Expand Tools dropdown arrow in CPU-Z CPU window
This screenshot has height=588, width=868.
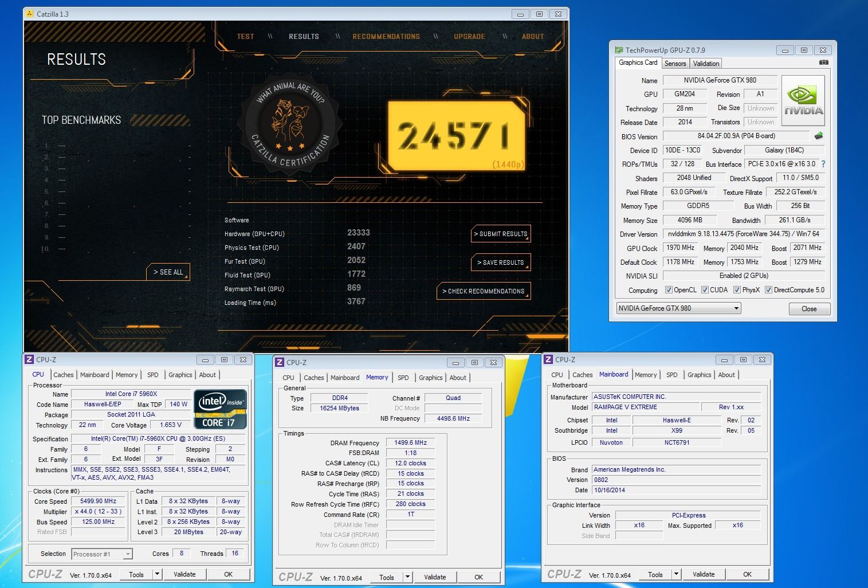[x=157, y=574]
